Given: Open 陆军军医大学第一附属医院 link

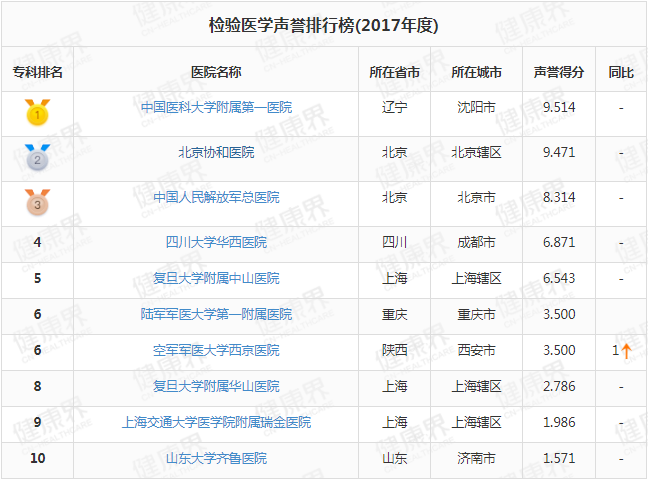Looking at the screenshot, I should [216, 314].
